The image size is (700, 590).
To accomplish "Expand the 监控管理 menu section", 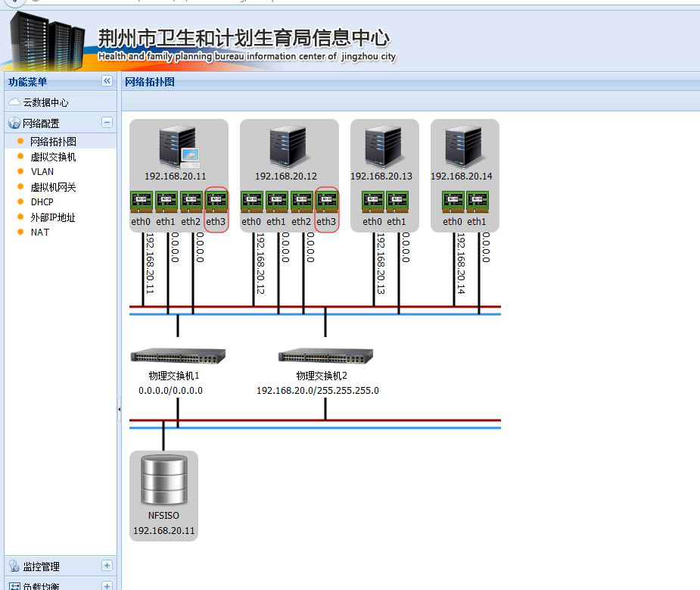I will [107, 566].
